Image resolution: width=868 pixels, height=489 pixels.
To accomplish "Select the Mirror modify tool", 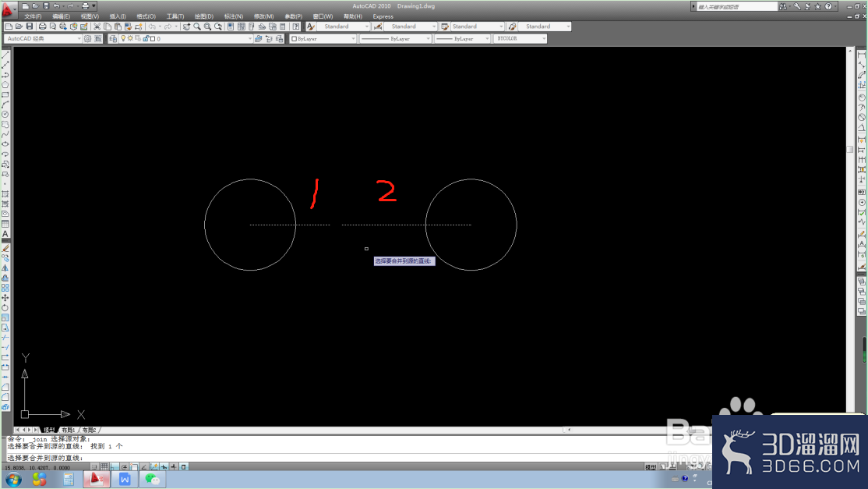I will pos(5,268).
